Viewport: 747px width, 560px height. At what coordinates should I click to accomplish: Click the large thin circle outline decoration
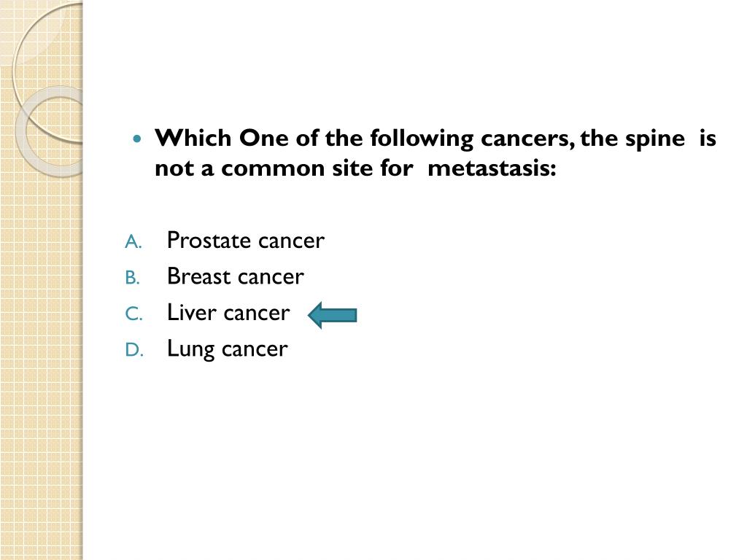click(48, 71)
